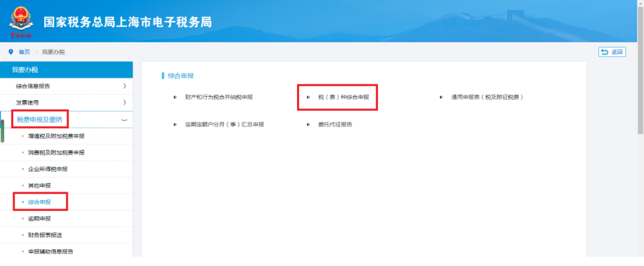Click arrow bullet before 定期定额户分月（季）汇总申报
Screen dimensions: 644x266
[175, 125]
